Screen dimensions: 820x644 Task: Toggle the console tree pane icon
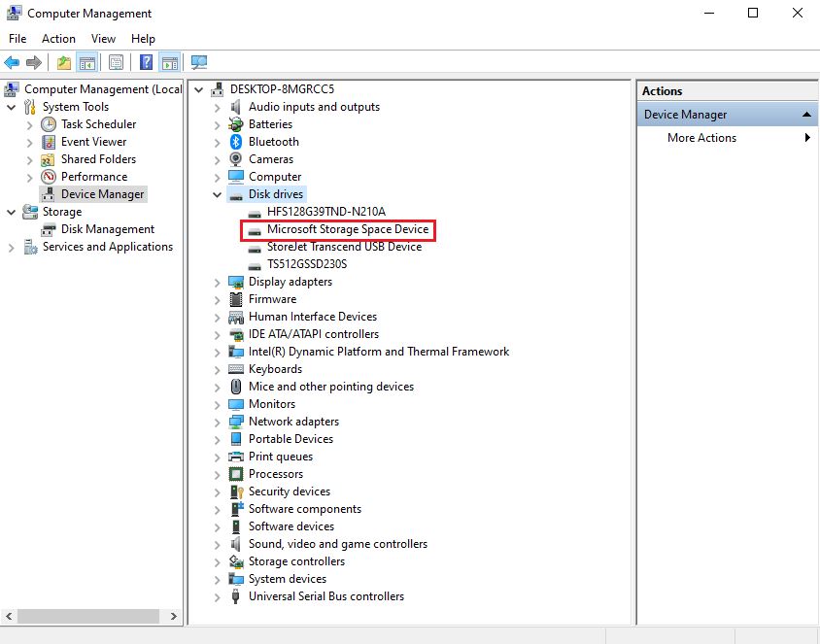85,62
